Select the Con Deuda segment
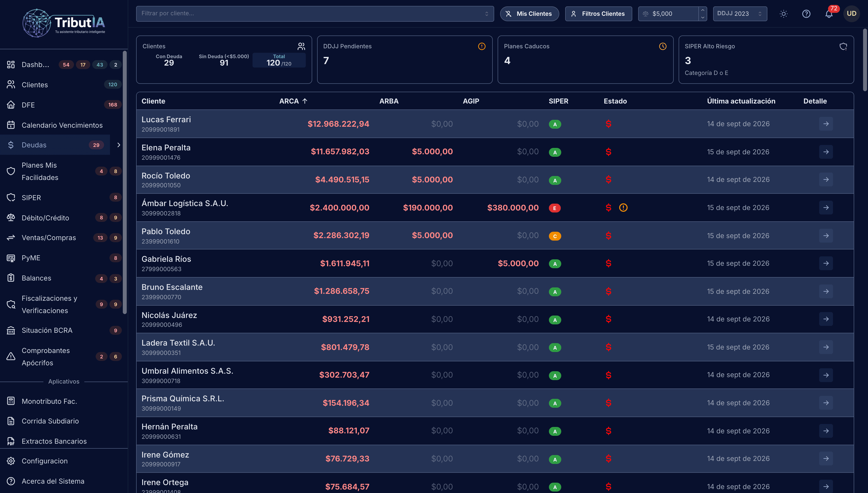868x493 pixels. (x=169, y=60)
